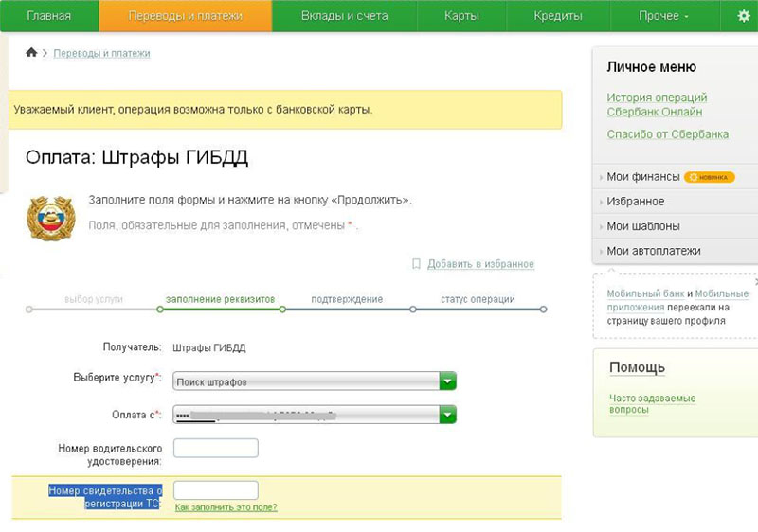758x532 pixels.
Task: Open История операций Сбербанк Онлайн link
Action: [657, 104]
